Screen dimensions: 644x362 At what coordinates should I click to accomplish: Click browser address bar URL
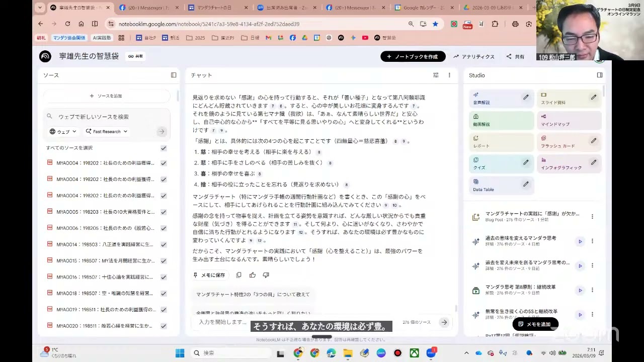[x=209, y=24]
